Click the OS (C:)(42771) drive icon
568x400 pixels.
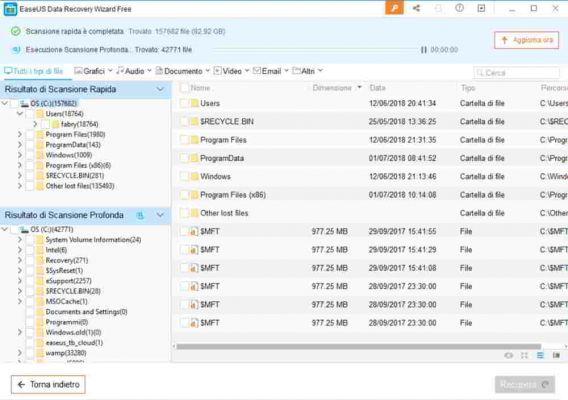(x=24, y=230)
